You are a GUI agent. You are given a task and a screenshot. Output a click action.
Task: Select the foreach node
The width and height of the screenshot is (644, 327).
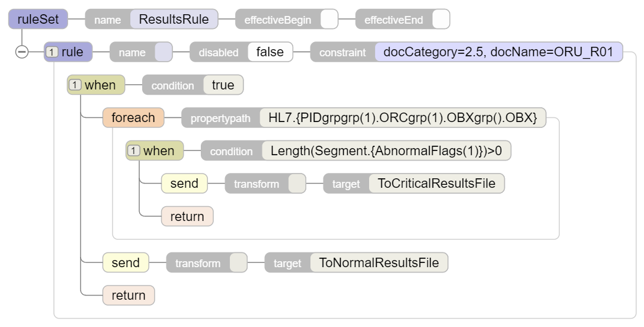click(x=133, y=118)
